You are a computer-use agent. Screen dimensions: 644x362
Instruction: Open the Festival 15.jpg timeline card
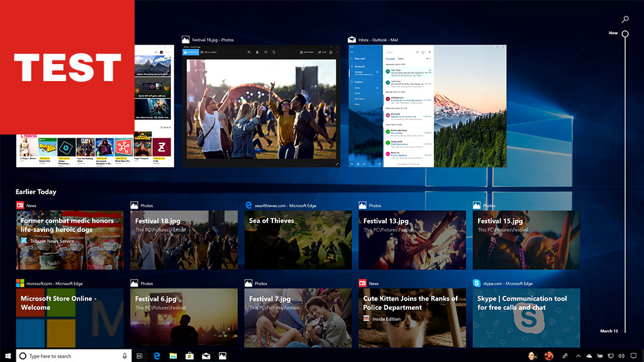[x=526, y=239]
